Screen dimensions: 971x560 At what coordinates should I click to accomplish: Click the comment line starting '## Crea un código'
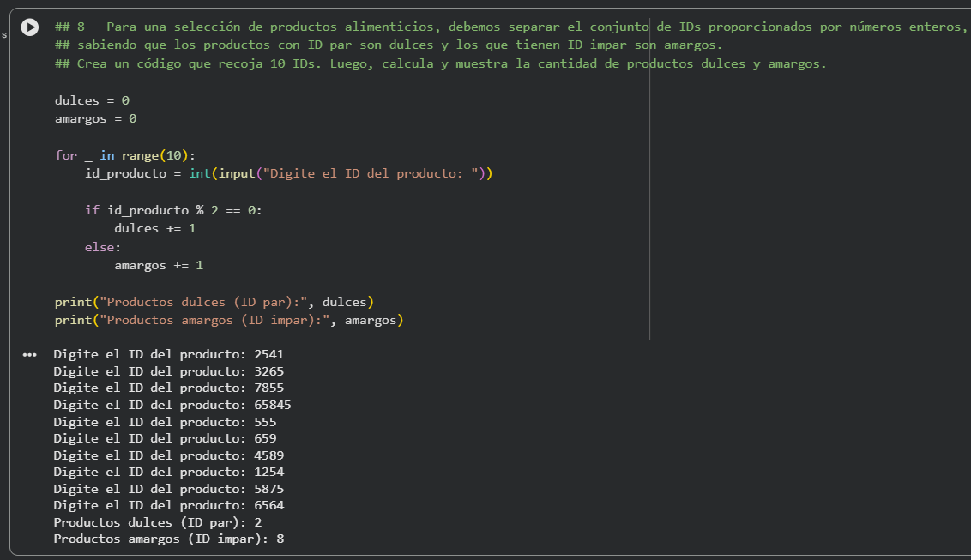(440, 63)
